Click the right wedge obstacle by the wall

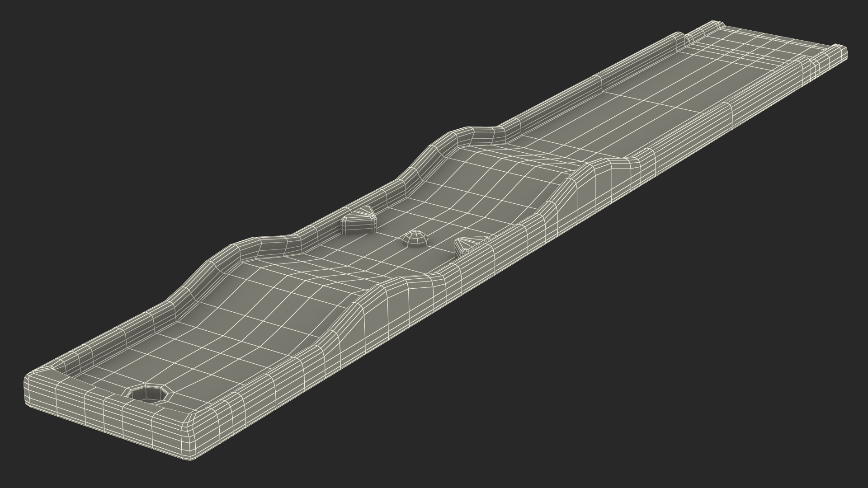click(x=467, y=245)
